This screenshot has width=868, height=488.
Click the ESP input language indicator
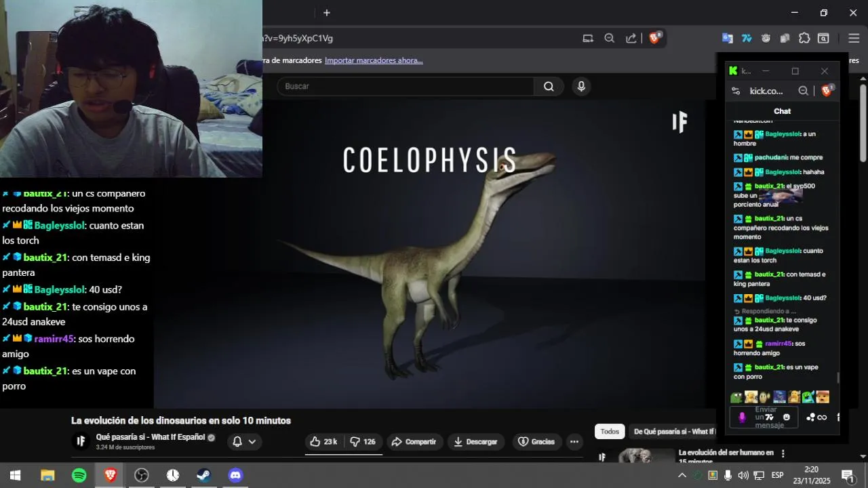777,475
